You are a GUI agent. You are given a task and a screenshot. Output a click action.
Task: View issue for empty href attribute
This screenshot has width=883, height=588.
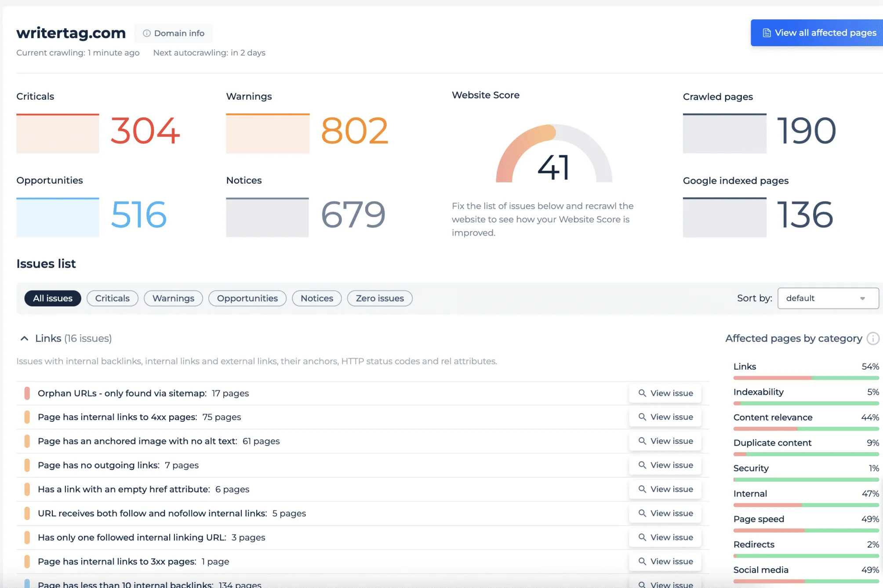click(x=665, y=489)
